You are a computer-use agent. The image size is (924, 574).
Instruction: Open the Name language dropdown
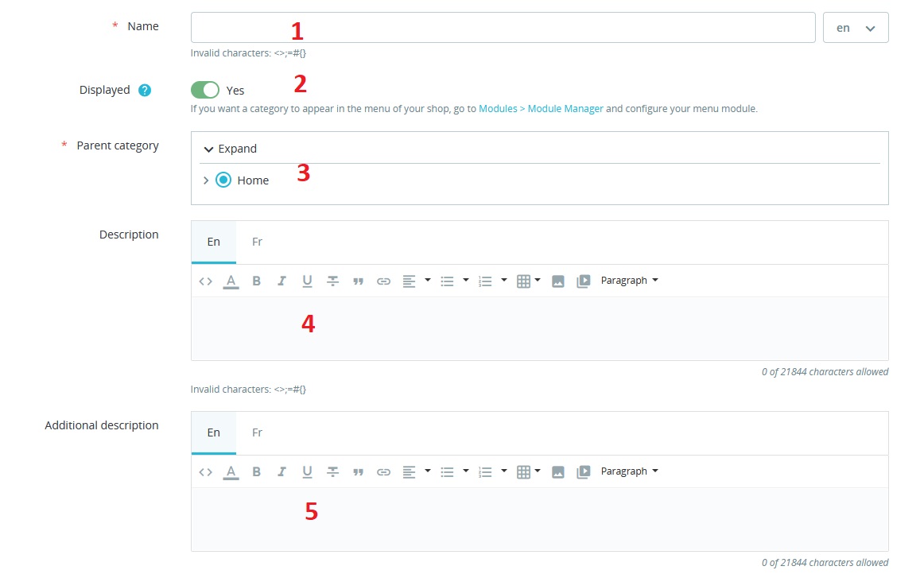click(x=856, y=28)
